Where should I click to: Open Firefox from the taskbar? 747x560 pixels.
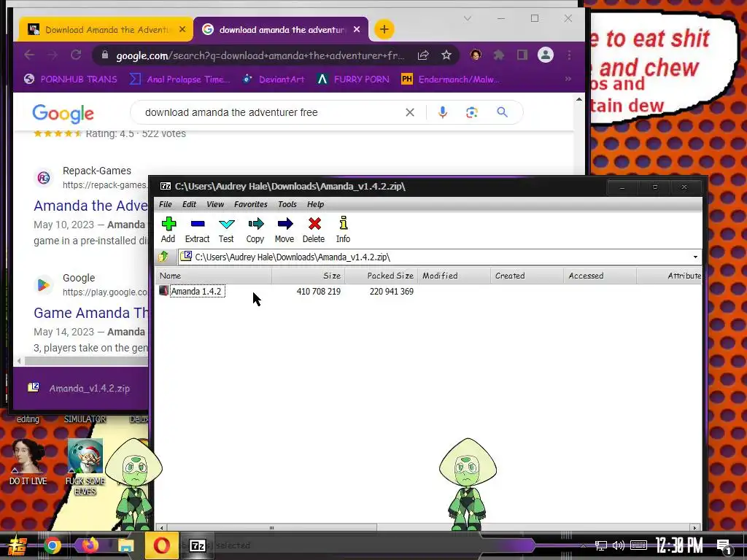90,545
